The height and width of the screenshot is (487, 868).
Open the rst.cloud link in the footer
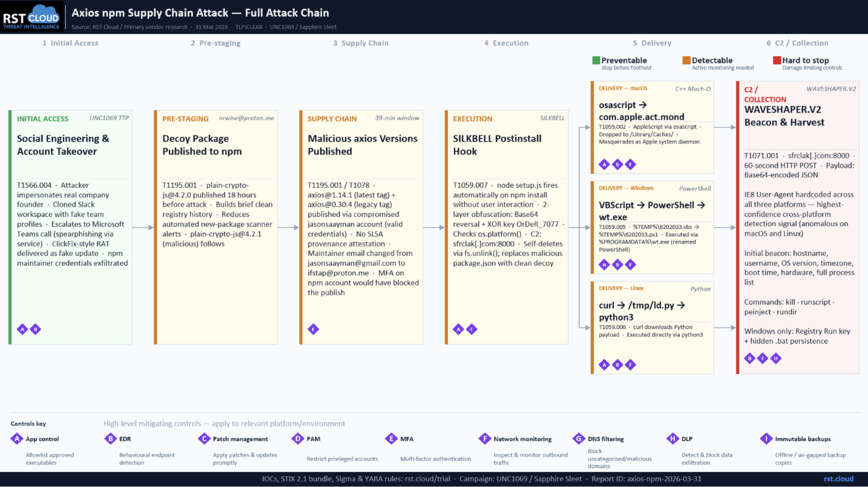[839, 479]
